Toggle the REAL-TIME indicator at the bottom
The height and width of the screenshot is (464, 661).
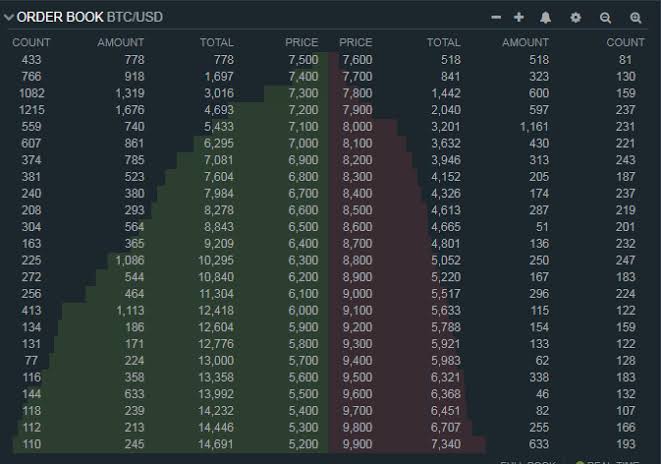pyautogui.click(x=607, y=462)
